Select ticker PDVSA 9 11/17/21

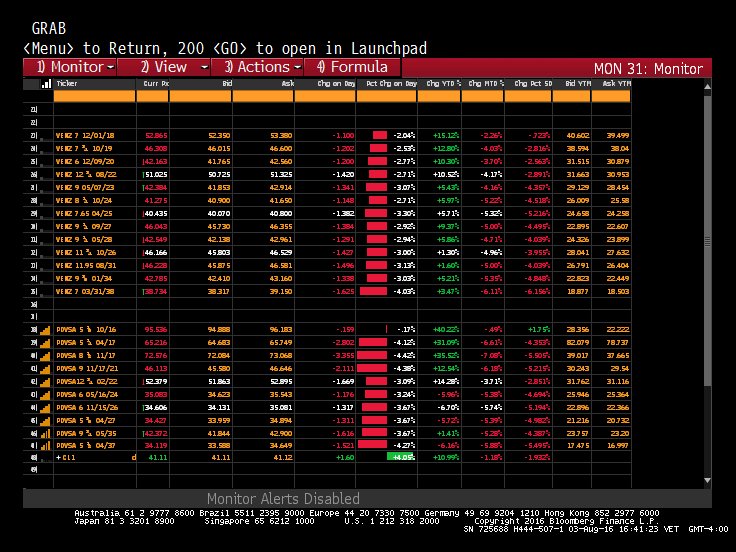[x=87, y=369]
